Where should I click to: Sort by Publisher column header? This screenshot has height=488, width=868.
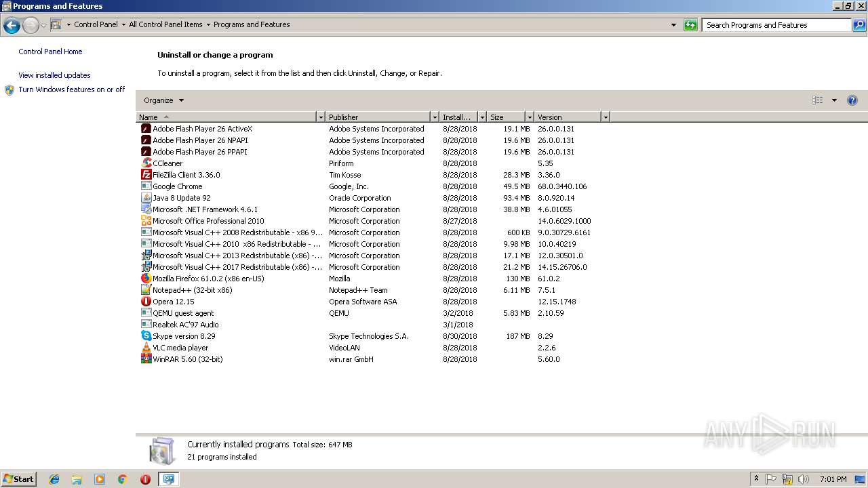click(x=378, y=117)
